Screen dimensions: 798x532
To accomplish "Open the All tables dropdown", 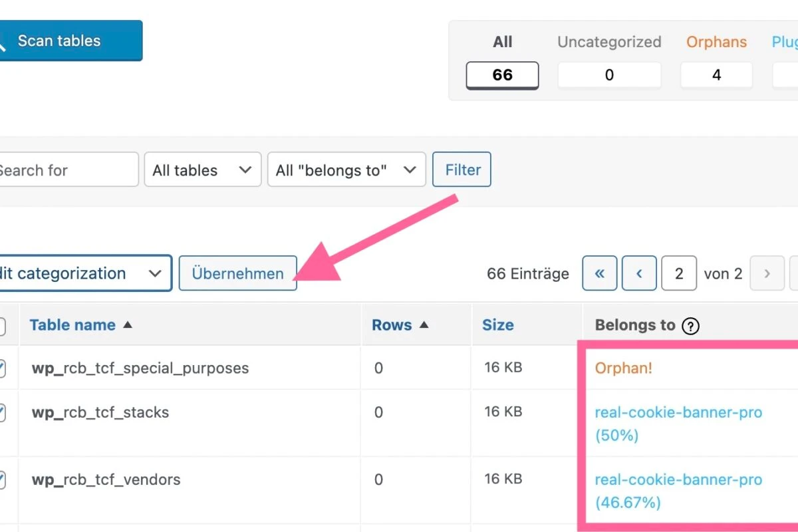I will coord(202,170).
